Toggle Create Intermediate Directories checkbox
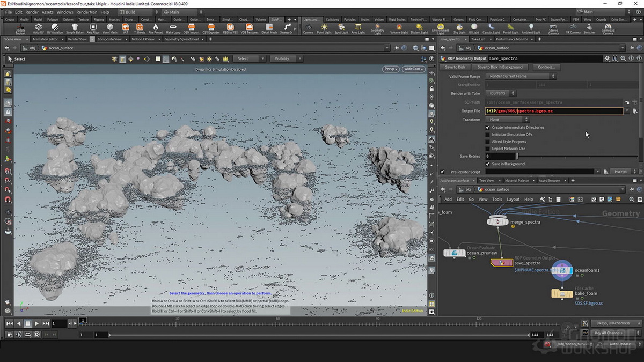Screen dimensions: 644x362 pos(488,128)
